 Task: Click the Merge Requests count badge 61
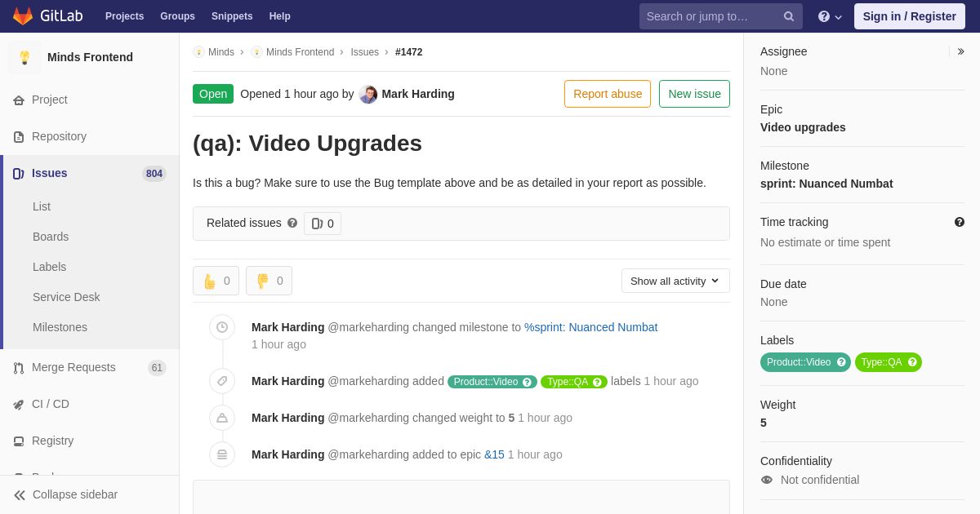click(x=157, y=368)
